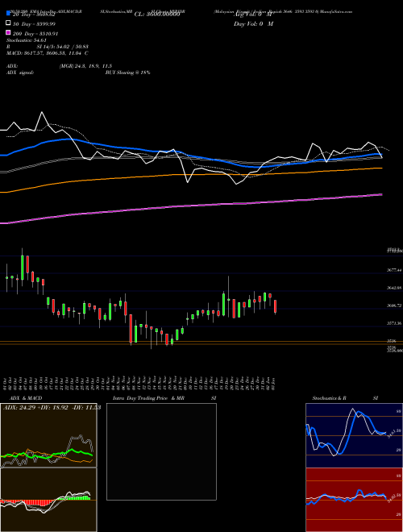Image resolution: width=403 pixels, height=532 pixels.
Task: Click the RSI 14/5 values line
Action: click(48, 47)
